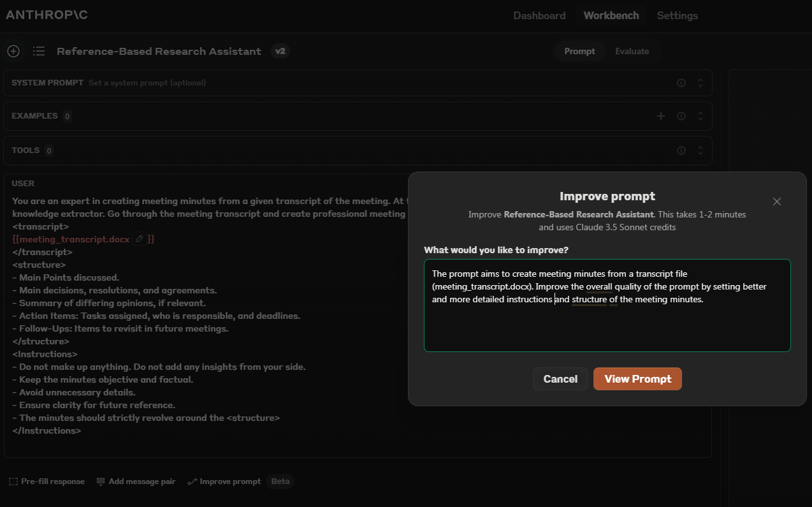
Task: Switch to Evaluate mode
Action: (632, 50)
